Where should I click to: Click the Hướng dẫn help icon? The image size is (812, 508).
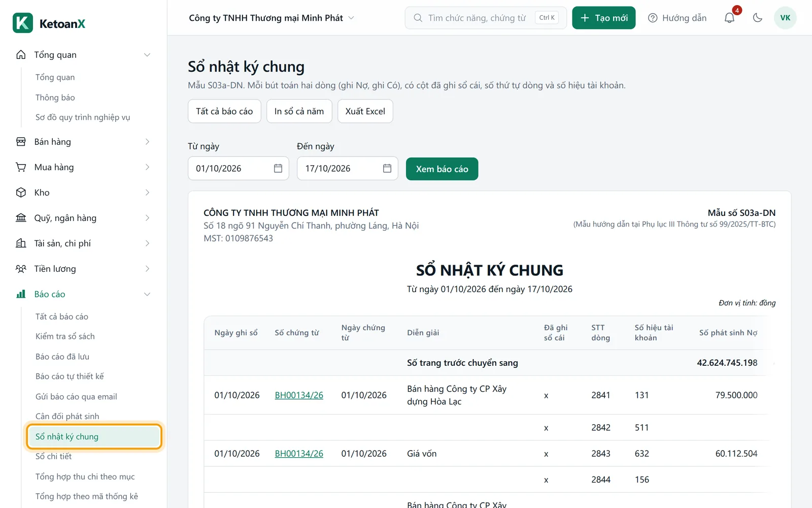click(x=653, y=18)
